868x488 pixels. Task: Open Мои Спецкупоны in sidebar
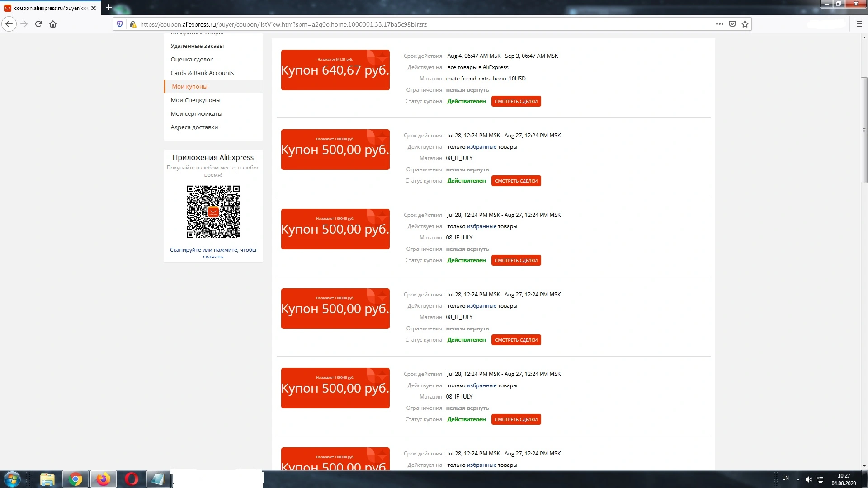[195, 100]
